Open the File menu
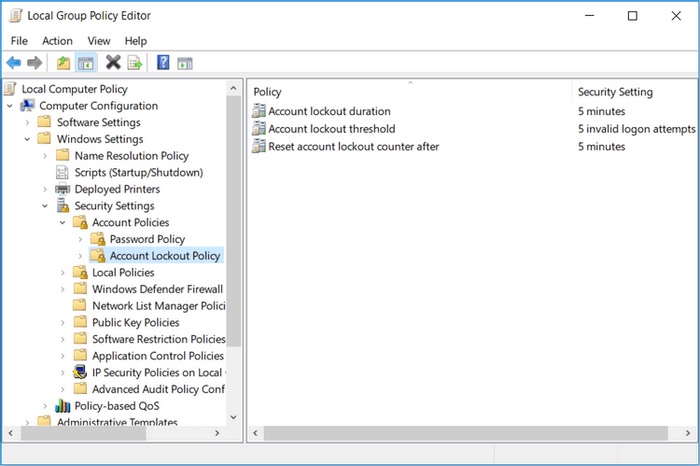This screenshot has height=466, width=700. pos(19,41)
